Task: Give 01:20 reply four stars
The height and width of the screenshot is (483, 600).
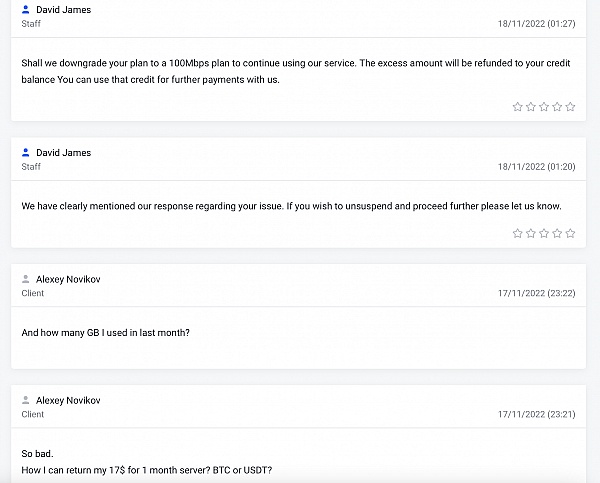Action: pos(557,233)
